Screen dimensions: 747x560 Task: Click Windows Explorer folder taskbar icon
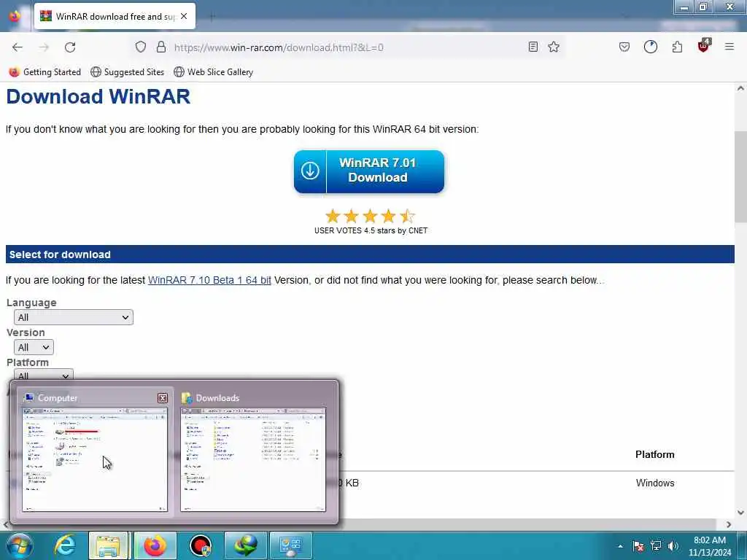tap(109, 545)
